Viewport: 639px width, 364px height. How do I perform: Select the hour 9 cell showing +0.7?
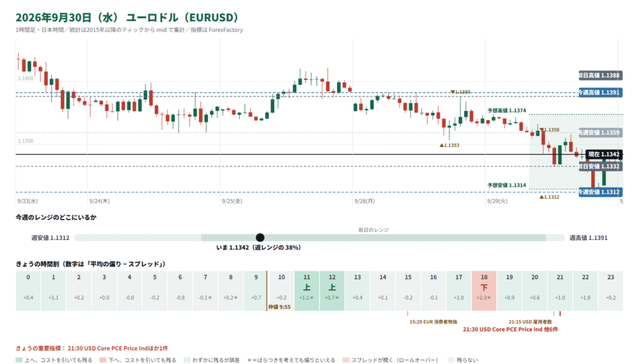[256, 290]
